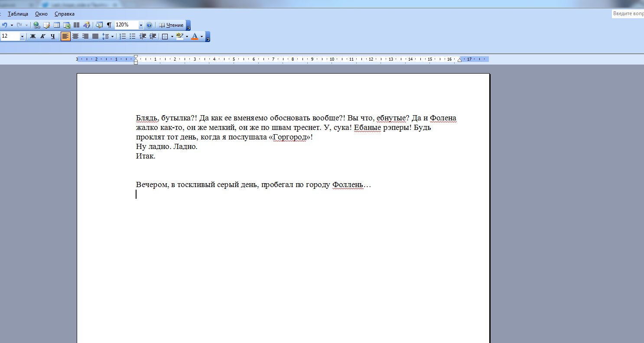The width and height of the screenshot is (644, 343).
Task: Open the Document Map icon
Action: click(99, 25)
